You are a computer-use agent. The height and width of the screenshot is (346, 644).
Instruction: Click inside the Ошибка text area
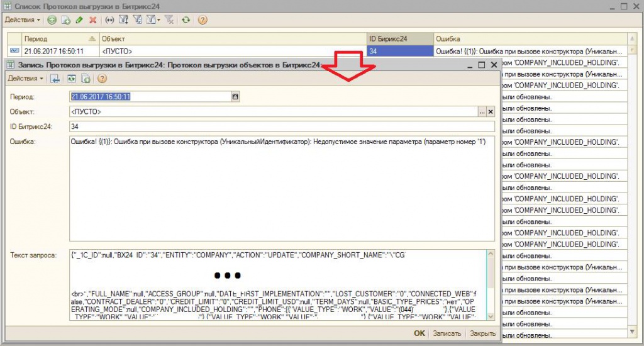coord(282,189)
